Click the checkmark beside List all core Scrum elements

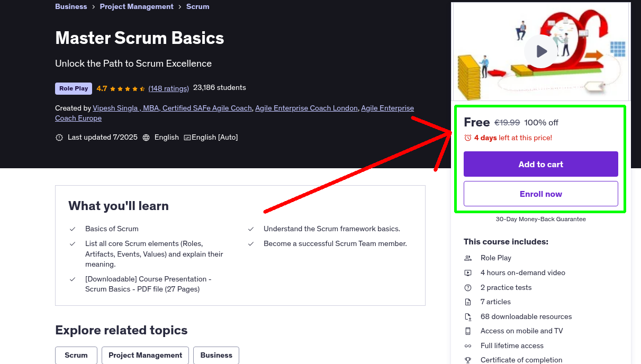tap(73, 244)
